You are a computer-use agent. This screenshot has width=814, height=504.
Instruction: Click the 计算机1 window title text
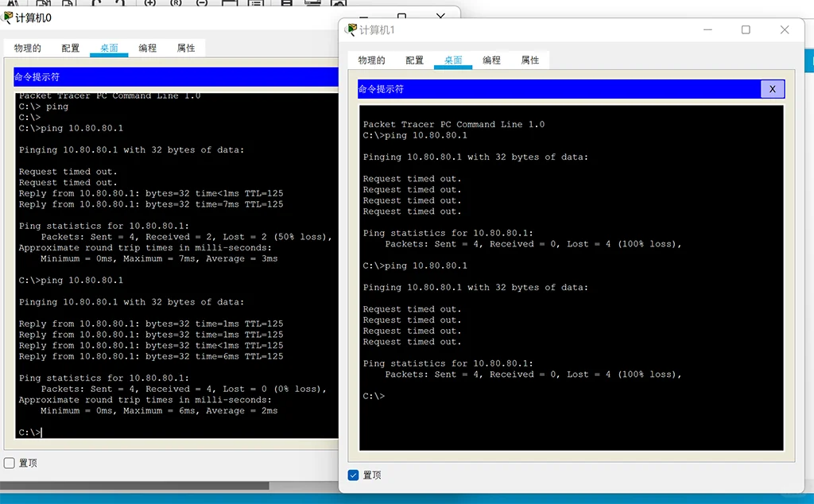tap(377, 30)
